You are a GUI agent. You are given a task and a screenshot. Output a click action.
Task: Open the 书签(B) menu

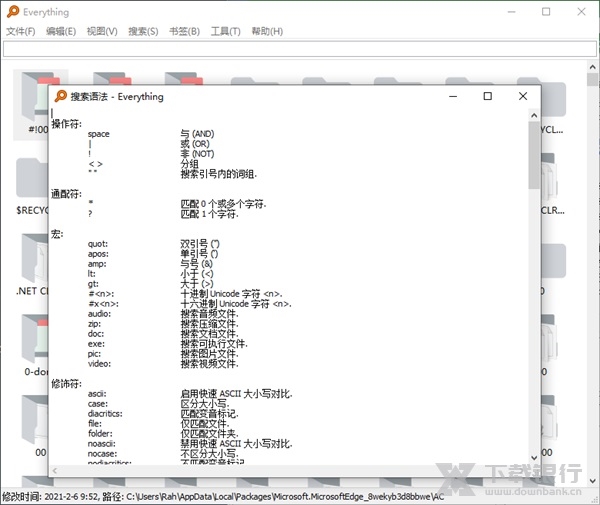click(184, 31)
